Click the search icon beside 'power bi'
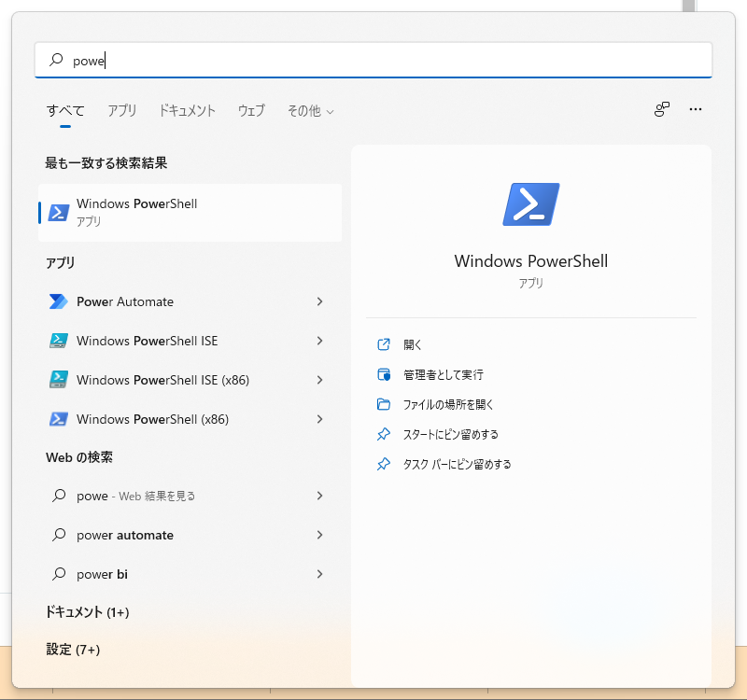Screen dimensions: 747x700 59,574
